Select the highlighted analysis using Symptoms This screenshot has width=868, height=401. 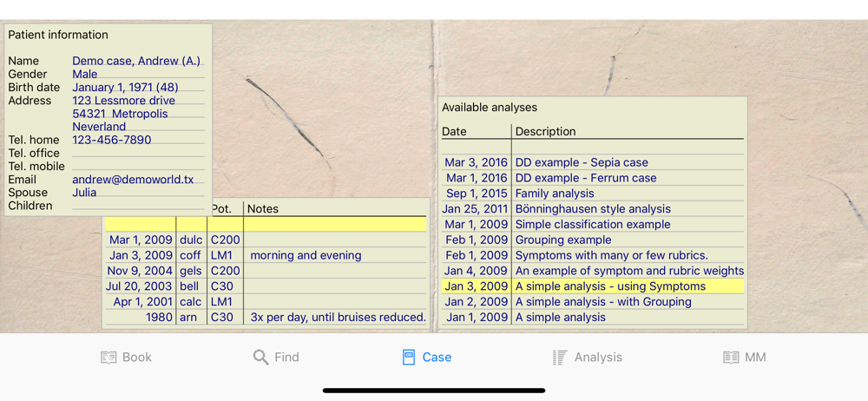coord(593,286)
